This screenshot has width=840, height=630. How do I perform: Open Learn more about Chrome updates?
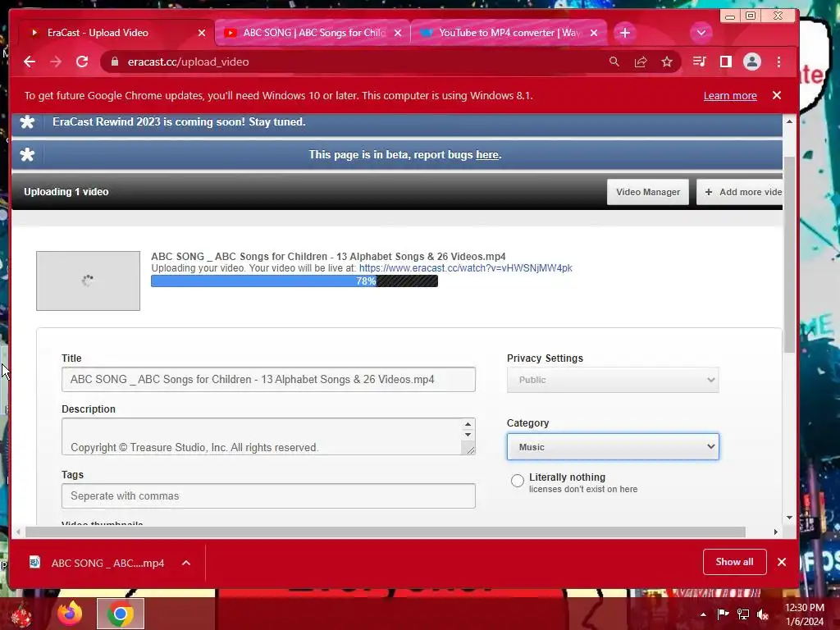tap(730, 95)
